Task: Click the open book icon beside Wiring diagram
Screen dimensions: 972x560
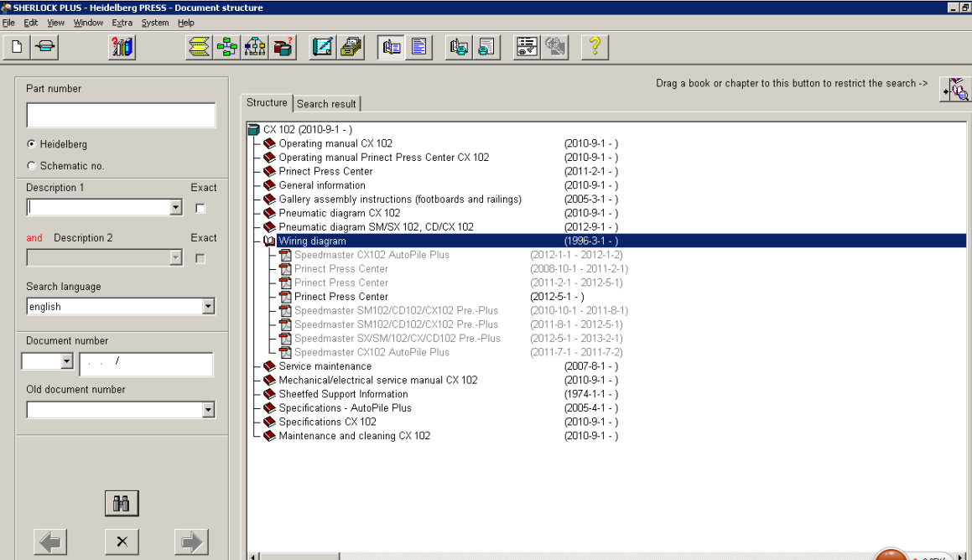Action: click(269, 241)
